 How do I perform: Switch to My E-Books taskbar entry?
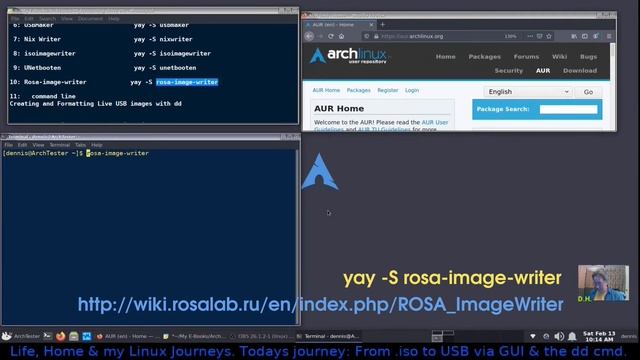195,336
